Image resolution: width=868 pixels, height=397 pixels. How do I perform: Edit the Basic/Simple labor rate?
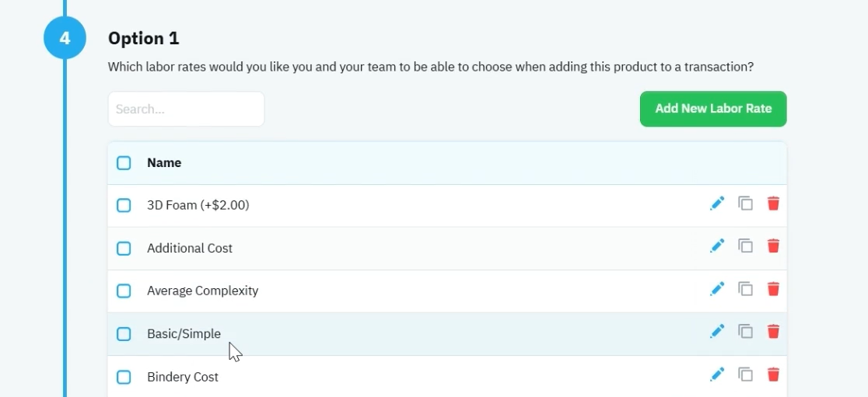(717, 331)
